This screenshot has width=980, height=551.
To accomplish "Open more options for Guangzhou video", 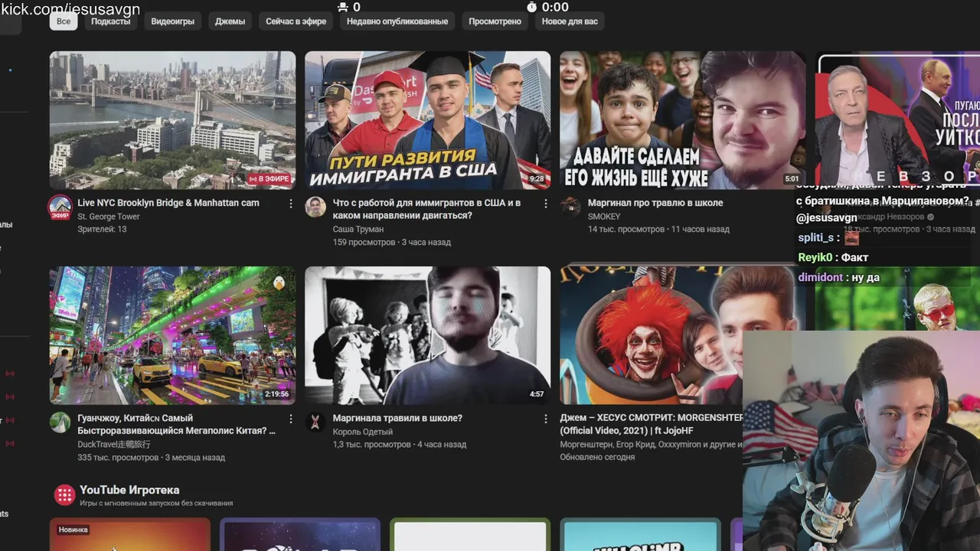I will tap(290, 419).
